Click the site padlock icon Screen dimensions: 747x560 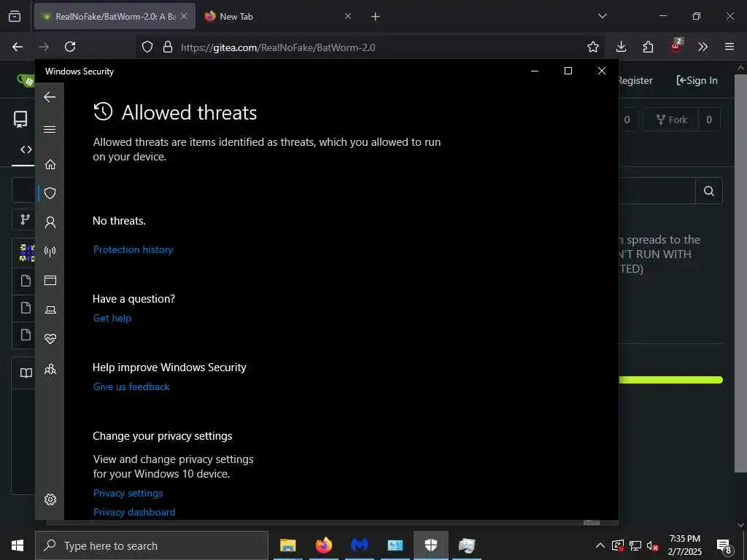pyautogui.click(x=168, y=47)
